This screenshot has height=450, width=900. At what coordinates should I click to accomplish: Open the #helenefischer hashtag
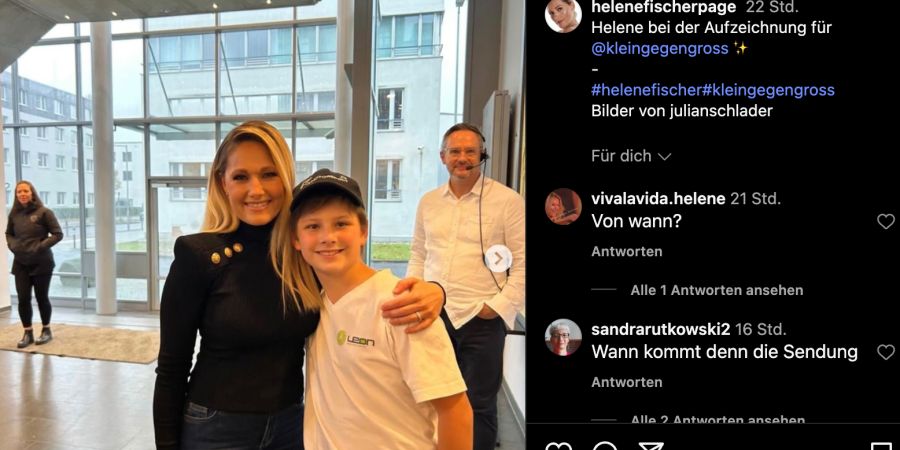tap(646, 90)
